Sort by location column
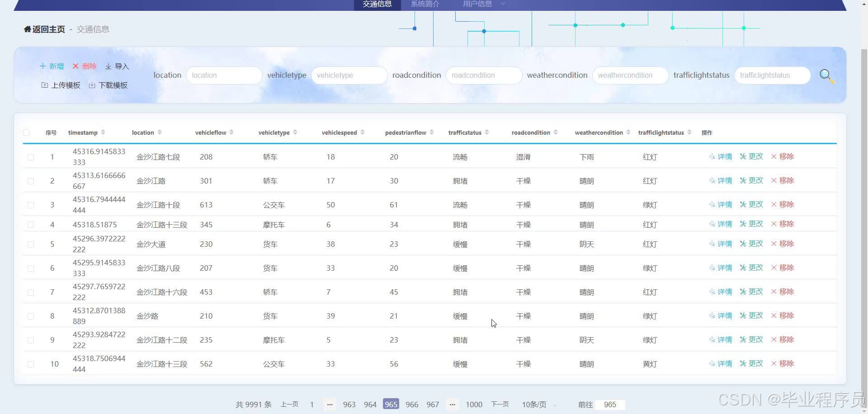The height and width of the screenshot is (414, 868). point(160,132)
